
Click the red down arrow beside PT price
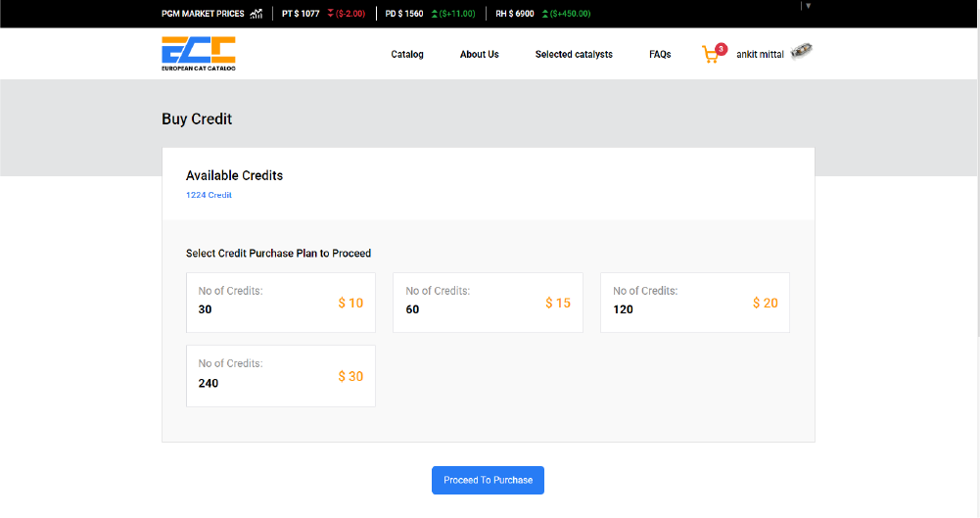(x=331, y=14)
